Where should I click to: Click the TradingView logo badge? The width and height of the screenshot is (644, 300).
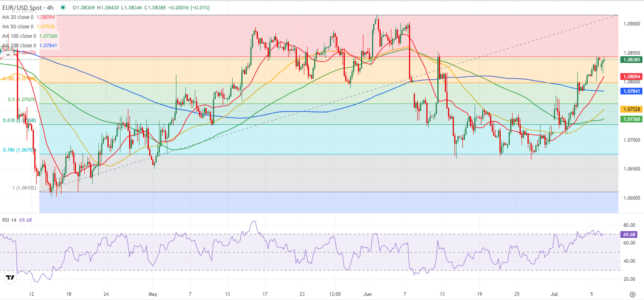[9, 277]
